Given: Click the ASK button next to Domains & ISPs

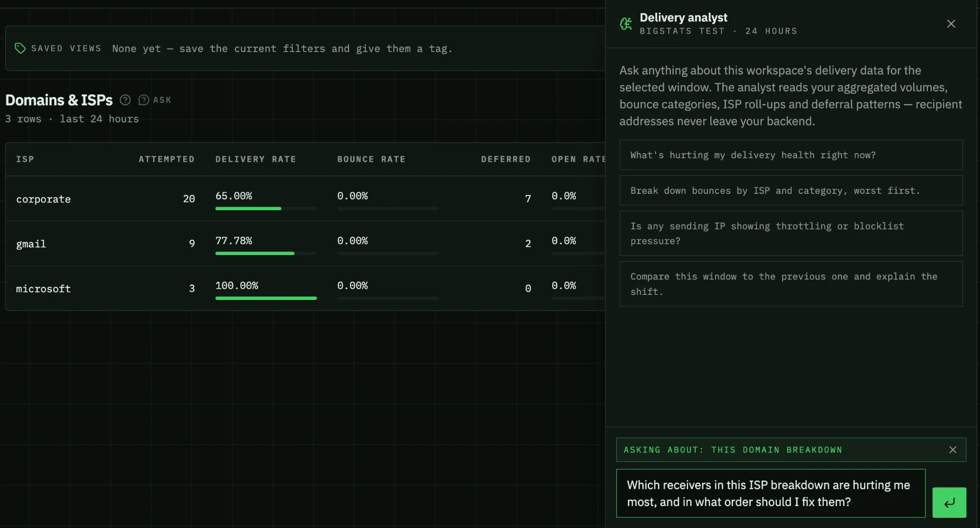Looking at the screenshot, I should 155,100.
